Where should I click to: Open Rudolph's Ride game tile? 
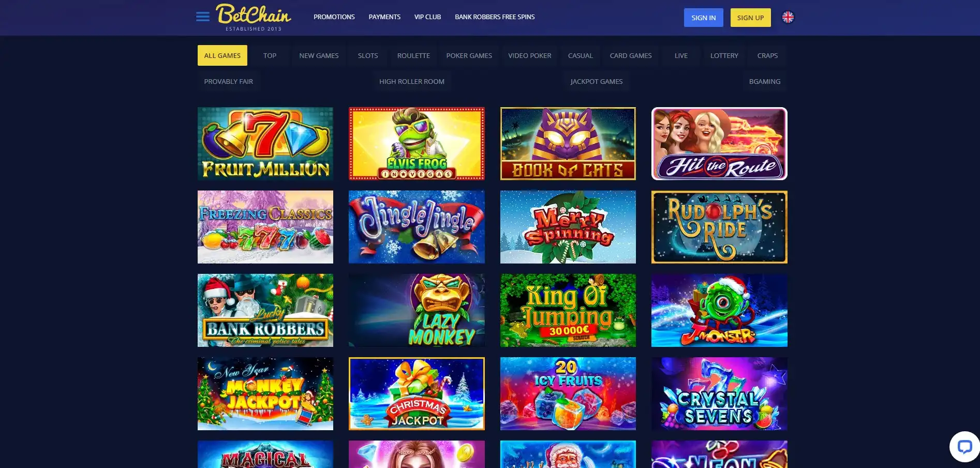[719, 227]
